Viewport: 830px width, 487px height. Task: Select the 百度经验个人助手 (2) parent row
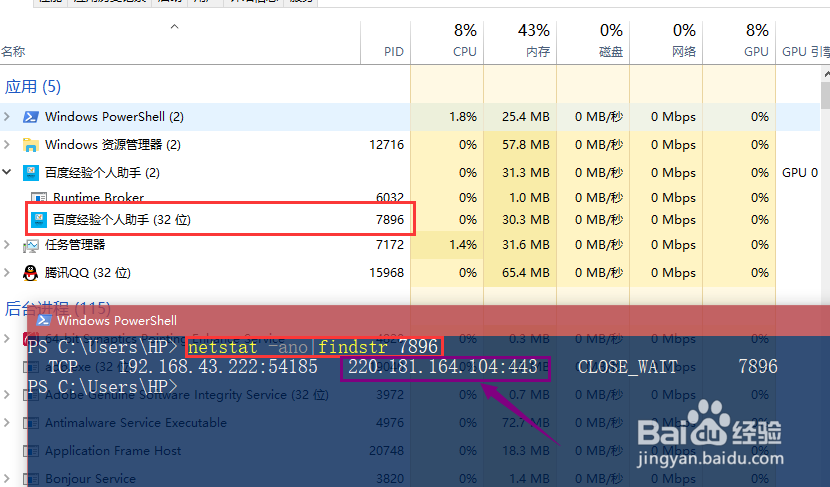point(410,173)
